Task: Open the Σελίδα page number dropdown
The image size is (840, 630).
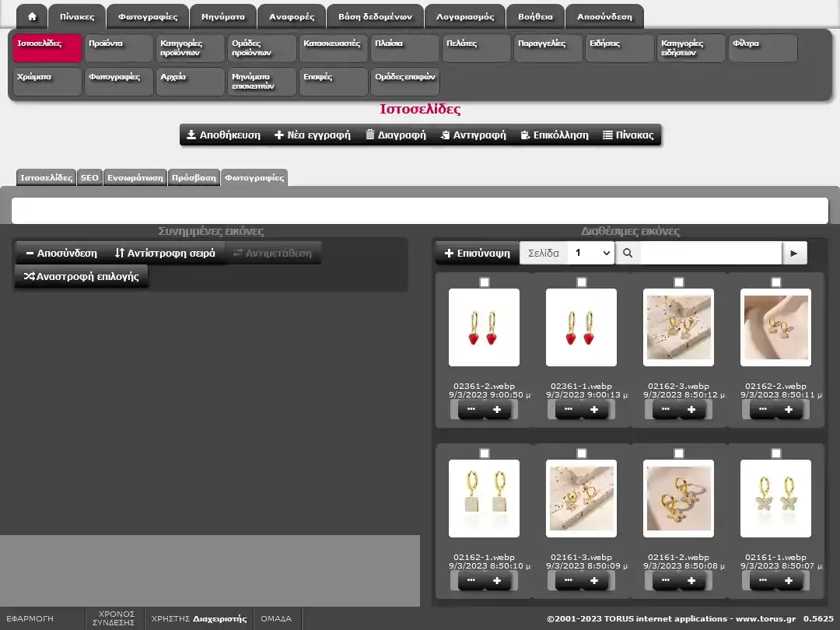Action: click(590, 253)
